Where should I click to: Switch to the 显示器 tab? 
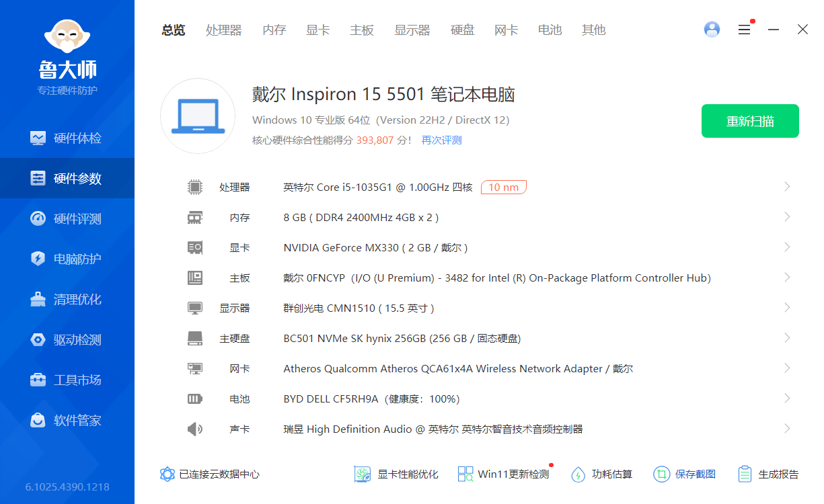click(412, 30)
